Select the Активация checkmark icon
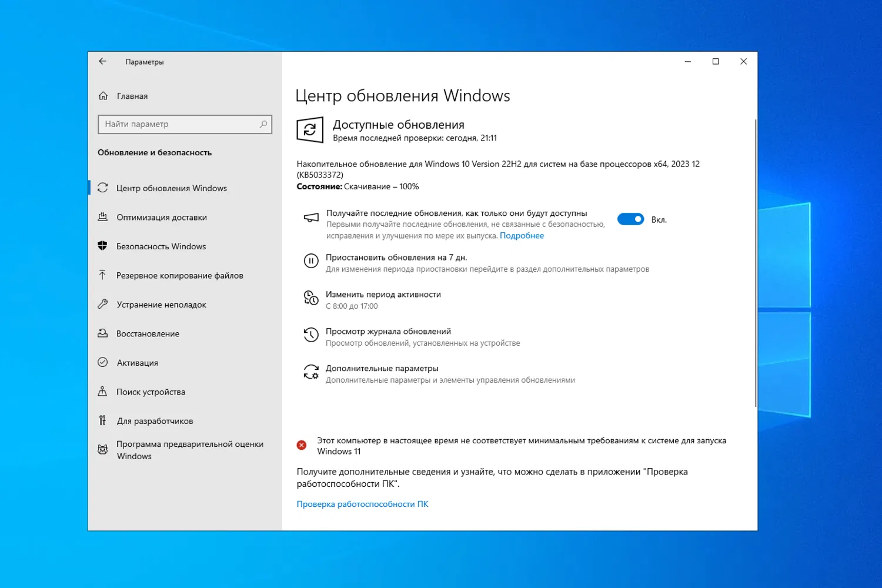 103,362
